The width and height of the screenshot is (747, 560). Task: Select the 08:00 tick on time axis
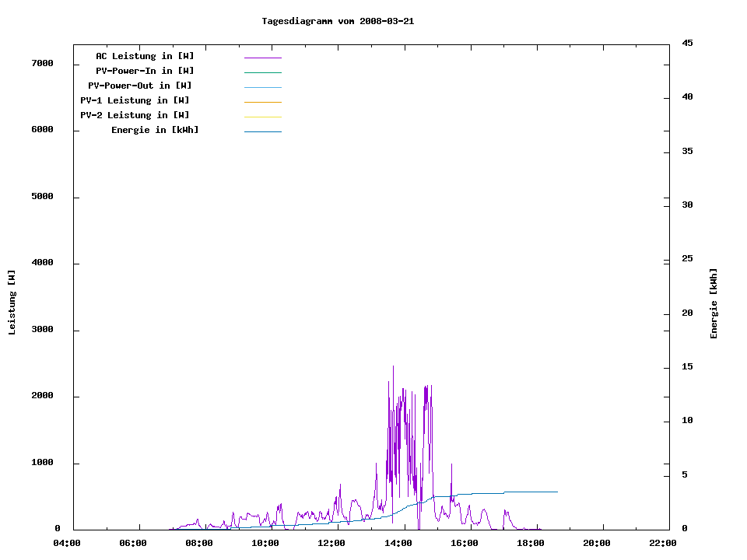coord(199,543)
